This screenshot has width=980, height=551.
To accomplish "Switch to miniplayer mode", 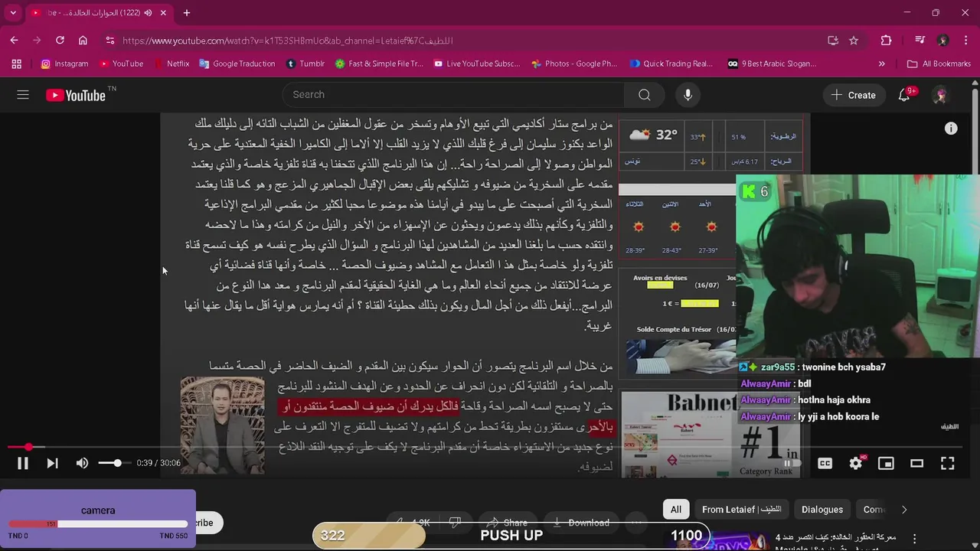I will click(x=886, y=463).
